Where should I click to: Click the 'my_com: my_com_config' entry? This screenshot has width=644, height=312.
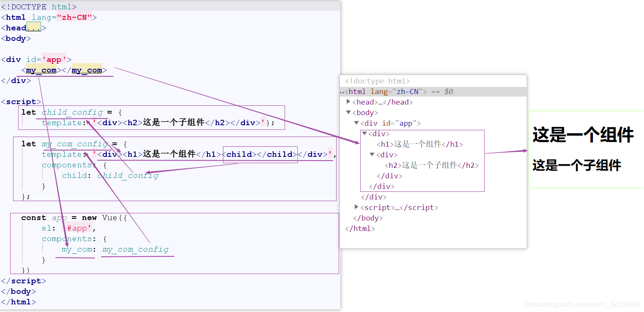pyautogui.click(x=115, y=249)
